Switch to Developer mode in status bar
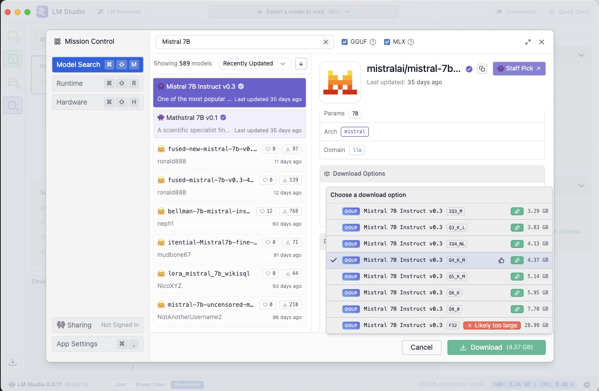Image resolution: width=599 pixels, height=391 pixels. (187, 385)
